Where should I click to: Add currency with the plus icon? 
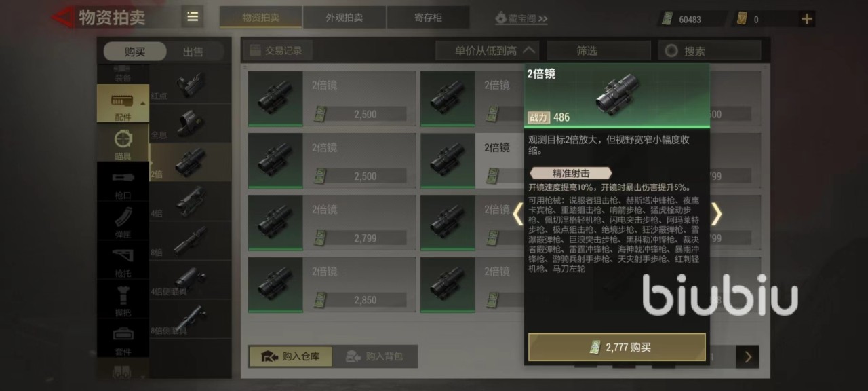[806, 19]
